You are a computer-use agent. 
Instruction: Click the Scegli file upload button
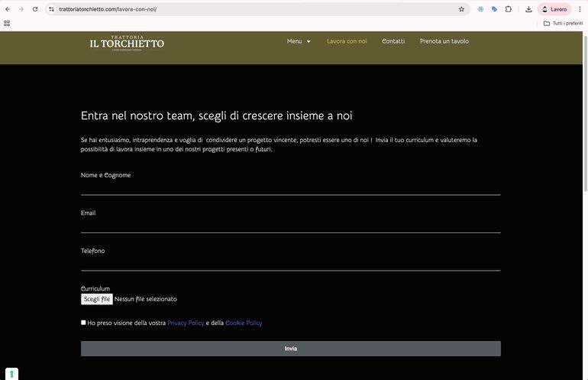point(97,299)
